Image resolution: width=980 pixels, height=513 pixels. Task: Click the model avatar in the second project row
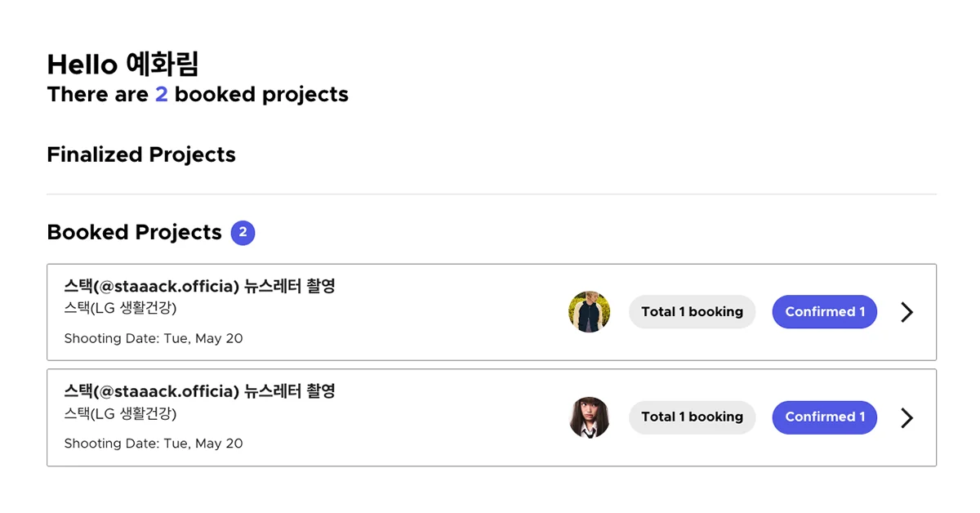click(x=589, y=417)
